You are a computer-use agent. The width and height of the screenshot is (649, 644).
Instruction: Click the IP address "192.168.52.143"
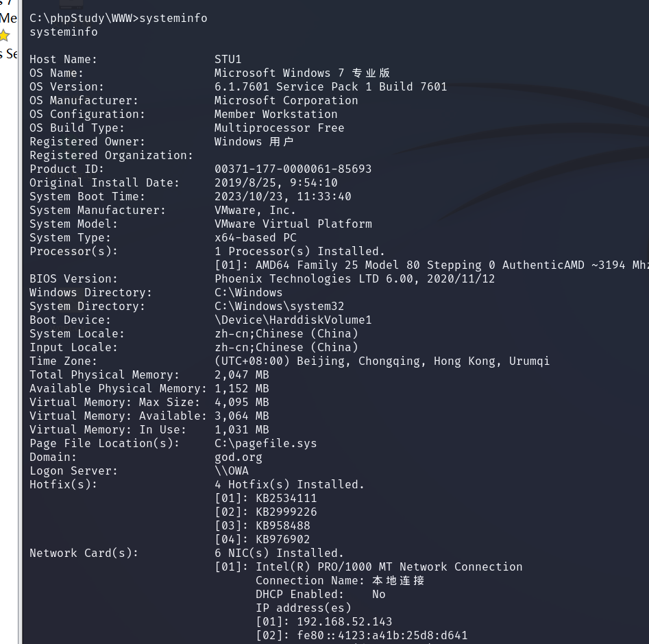(x=344, y=621)
